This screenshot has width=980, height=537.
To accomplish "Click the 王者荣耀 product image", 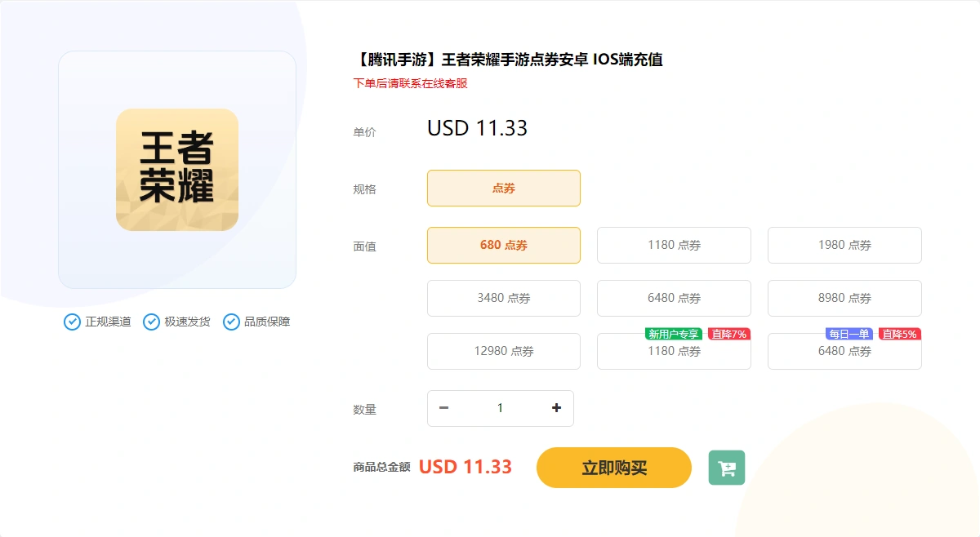I will pyautogui.click(x=177, y=170).
